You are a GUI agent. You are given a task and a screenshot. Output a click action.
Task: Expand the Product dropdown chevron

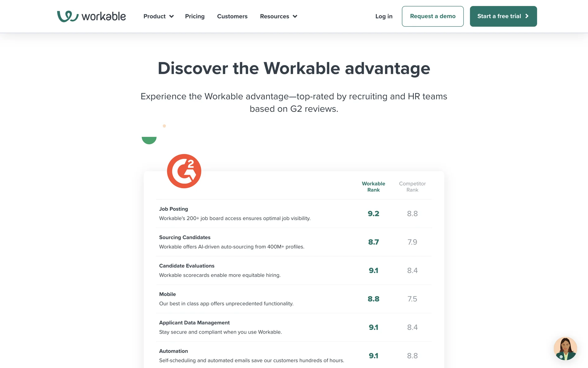click(x=171, y=17)
